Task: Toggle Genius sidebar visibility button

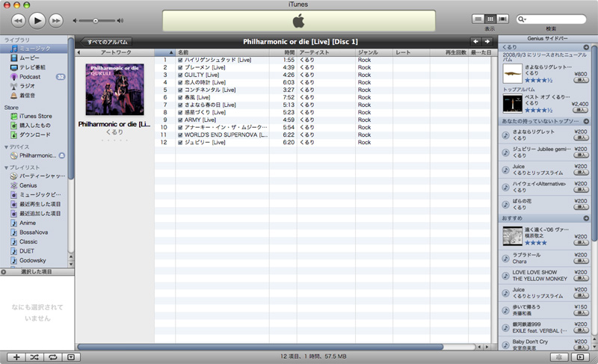Action: point(580,357)
